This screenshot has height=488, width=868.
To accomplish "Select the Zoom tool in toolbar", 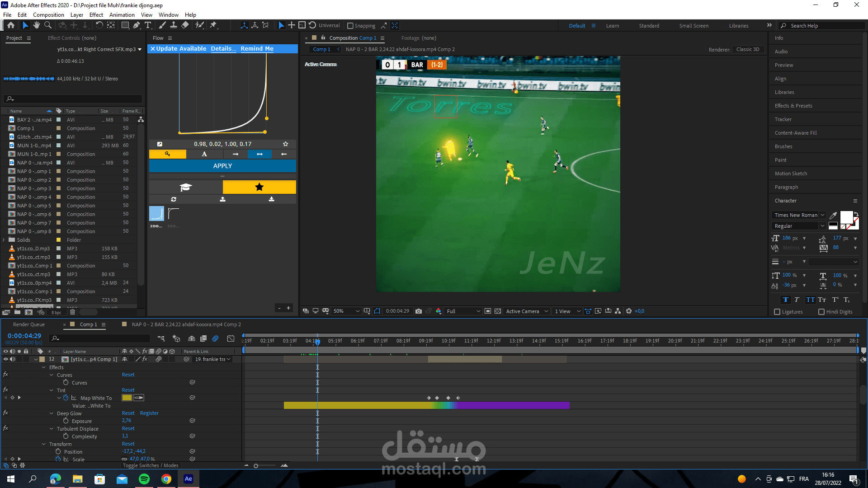I will point(48,25).
